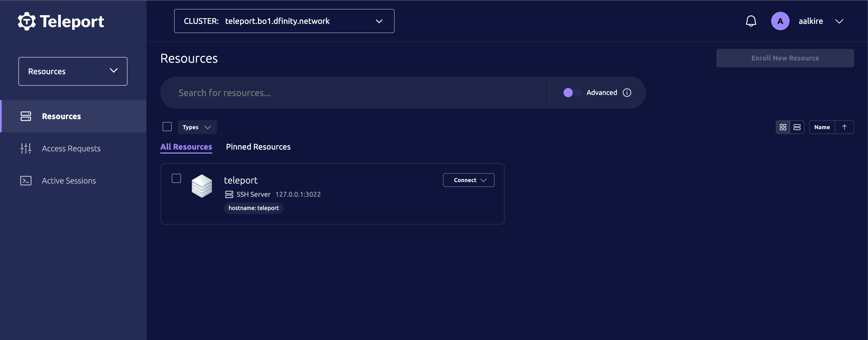
Task: Click the teleport server stack icon
Action: 202,186
